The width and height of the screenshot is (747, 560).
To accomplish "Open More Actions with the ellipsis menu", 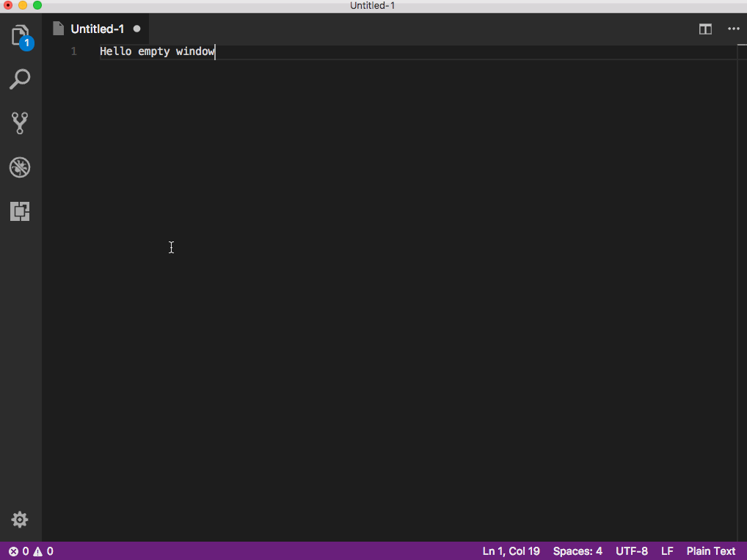I will click(733, 29).
